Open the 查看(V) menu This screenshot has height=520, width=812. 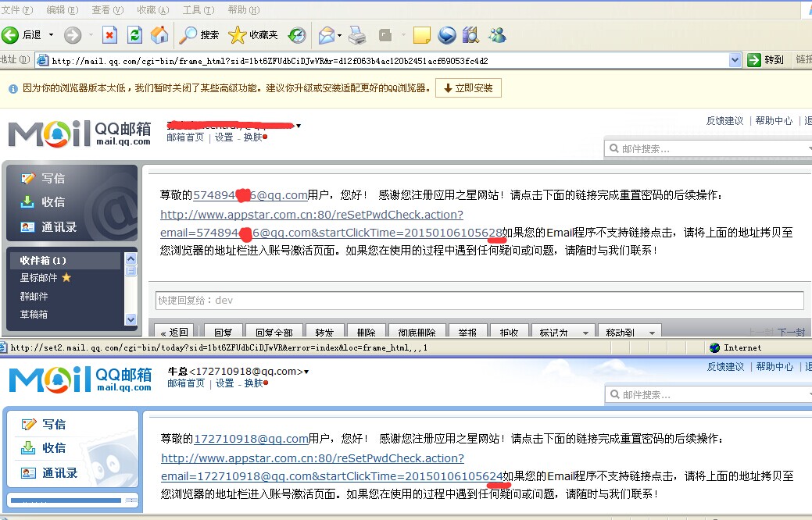[x=108, y=10]
